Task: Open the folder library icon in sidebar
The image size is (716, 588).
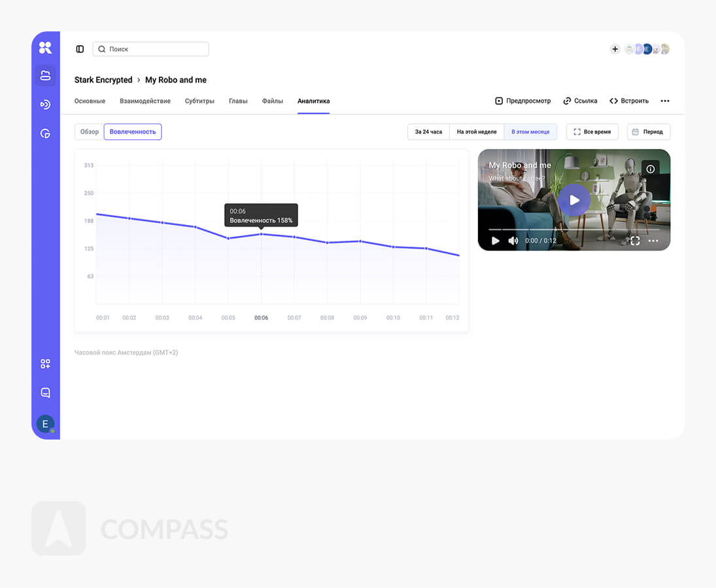Action: 45,75
